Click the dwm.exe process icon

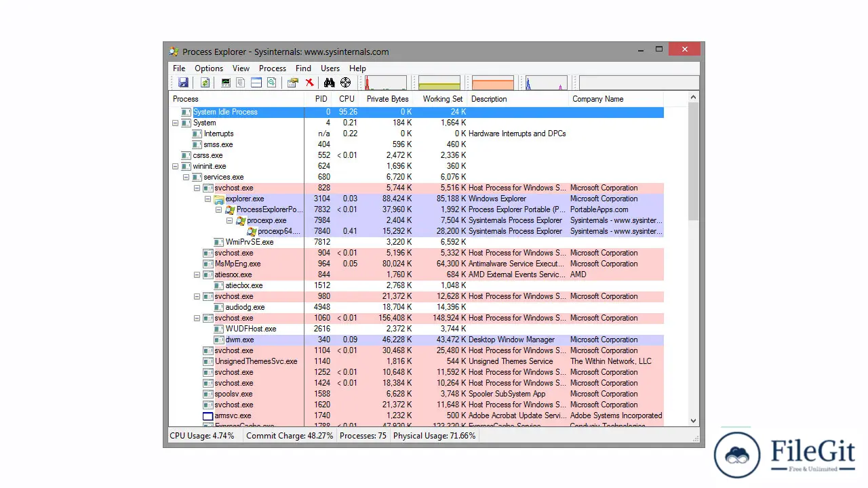(x=219, y=340)
